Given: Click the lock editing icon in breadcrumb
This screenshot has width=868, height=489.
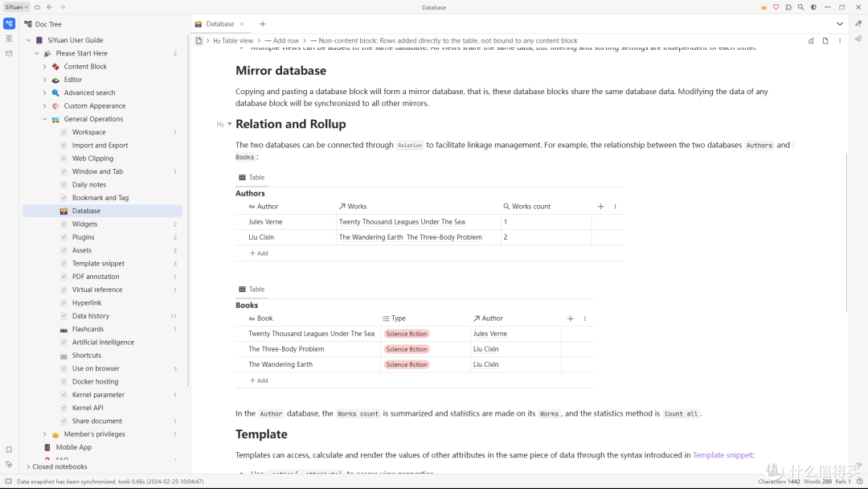Looking at the screenshot, I should click(x=811, y=41).
